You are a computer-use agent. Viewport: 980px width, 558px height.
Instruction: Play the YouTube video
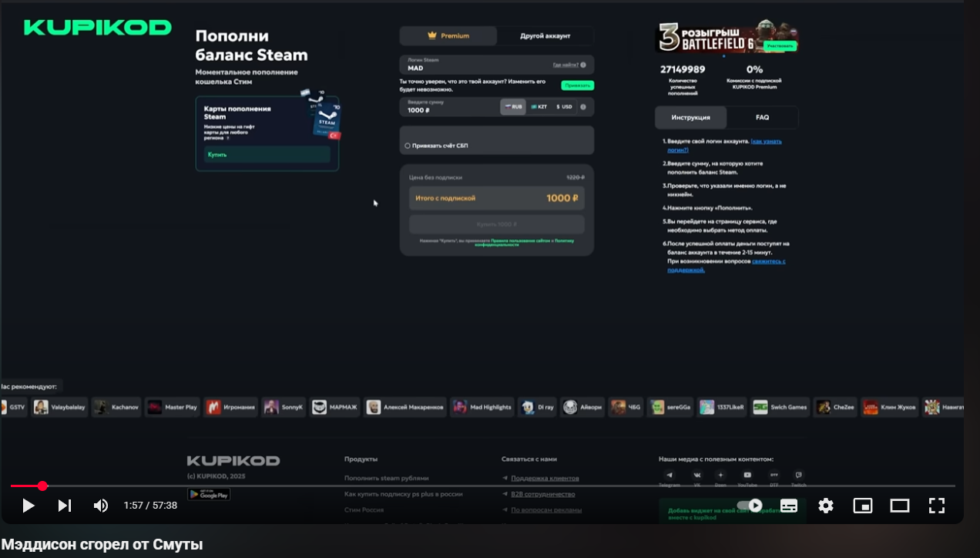coord(29,506)
